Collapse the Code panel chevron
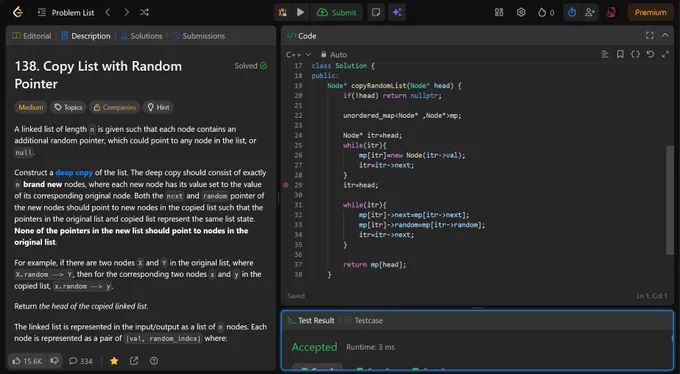This screenshot has height=374, width=680. pos(665,36)
